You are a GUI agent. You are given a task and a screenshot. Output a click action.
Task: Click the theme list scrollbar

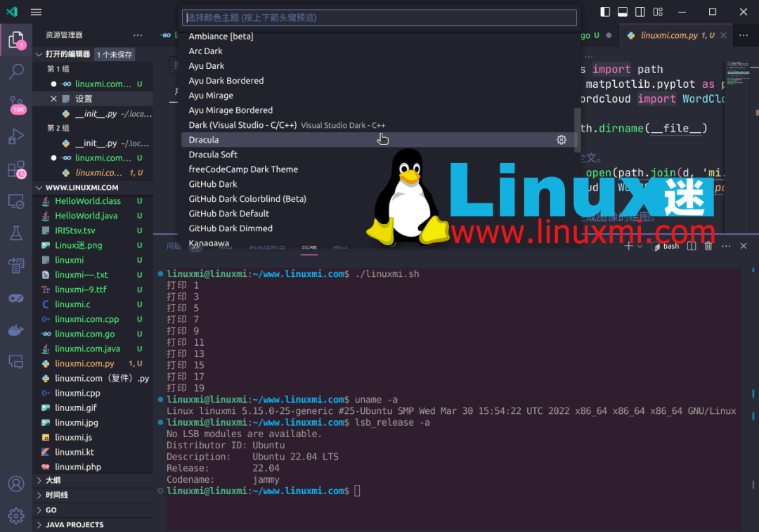click(577, 130)
